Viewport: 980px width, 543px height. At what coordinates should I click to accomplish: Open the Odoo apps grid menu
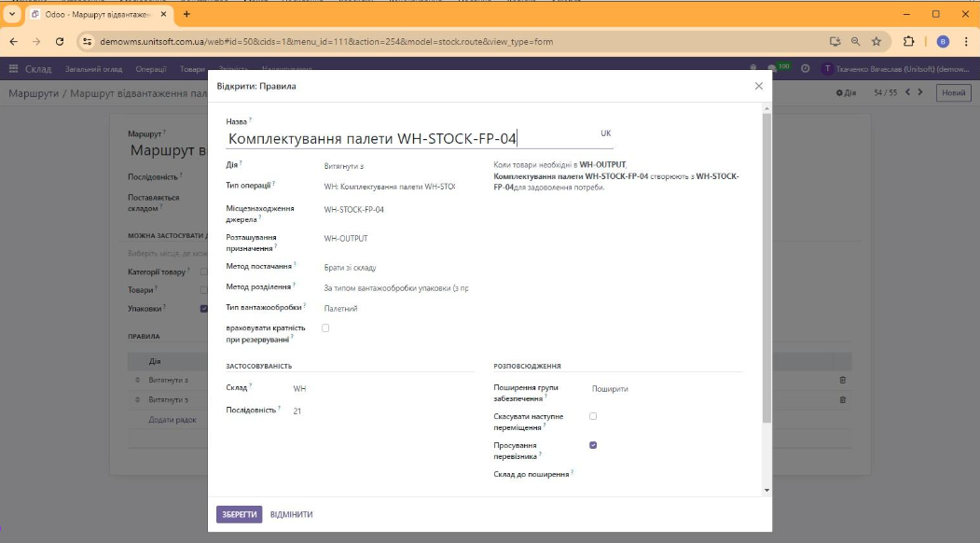coord(13,69)
